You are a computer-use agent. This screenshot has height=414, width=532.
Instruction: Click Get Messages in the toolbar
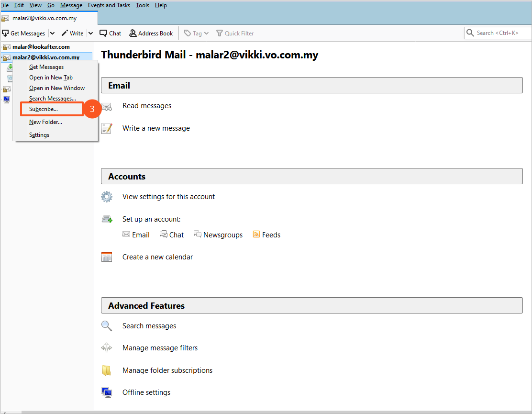pos(24,33)
